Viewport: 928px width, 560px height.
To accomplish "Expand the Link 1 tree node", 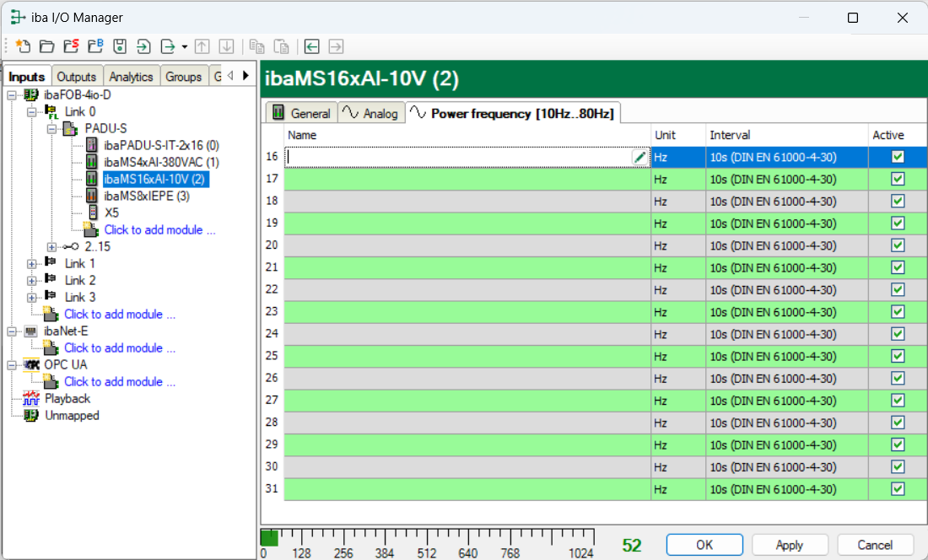I will point(32,263).
